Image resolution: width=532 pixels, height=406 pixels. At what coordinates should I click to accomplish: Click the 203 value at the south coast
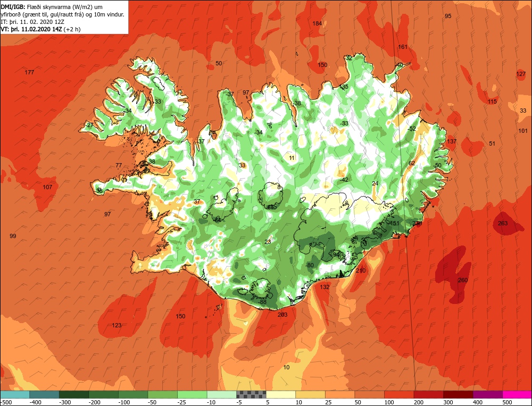[282, 315]
